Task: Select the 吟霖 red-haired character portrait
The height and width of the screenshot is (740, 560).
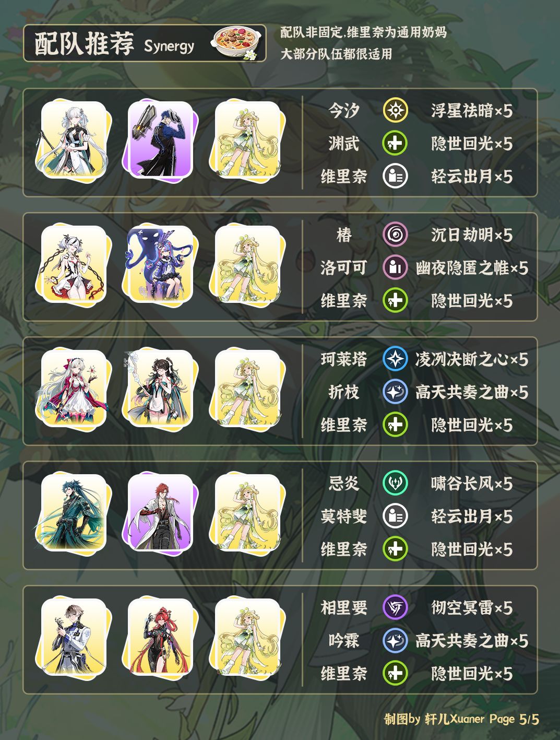Action: pos(160,637)
